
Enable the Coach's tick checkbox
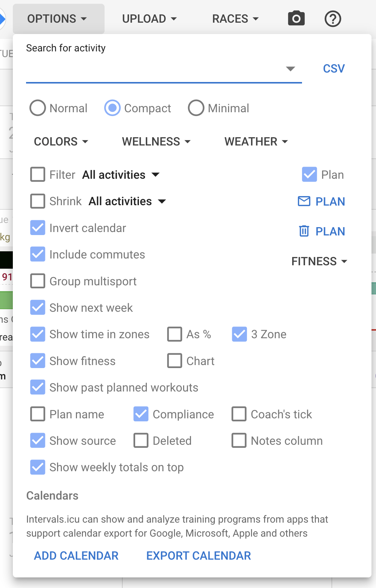[239, 414]
